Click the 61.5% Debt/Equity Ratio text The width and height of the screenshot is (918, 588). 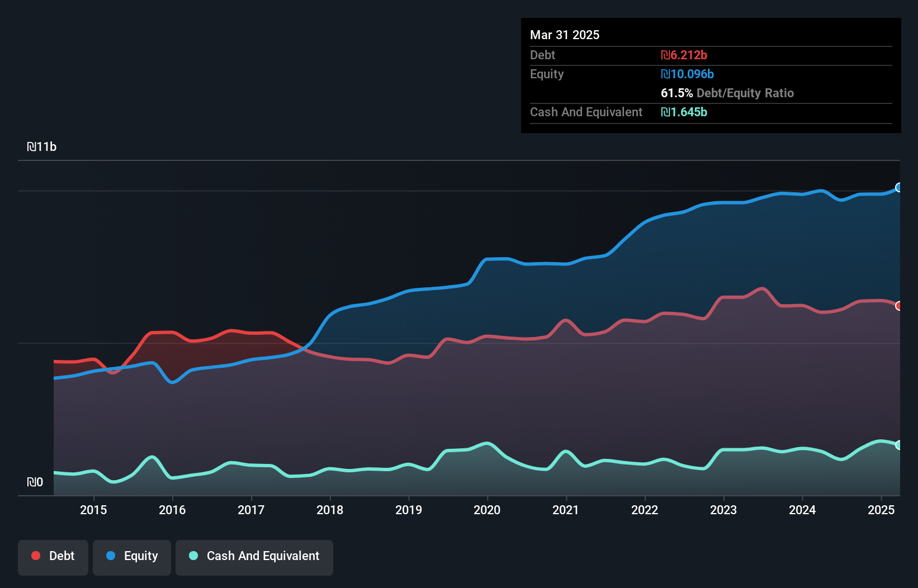727,93
